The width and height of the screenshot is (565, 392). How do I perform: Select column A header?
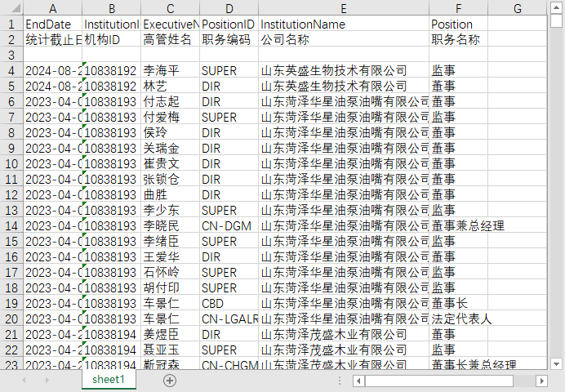coord(52,8)
